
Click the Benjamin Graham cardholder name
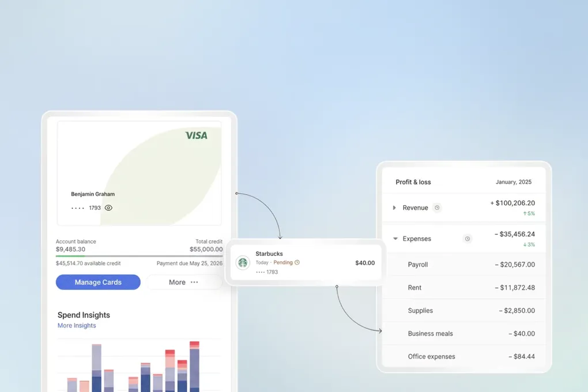tap(93, 194)
